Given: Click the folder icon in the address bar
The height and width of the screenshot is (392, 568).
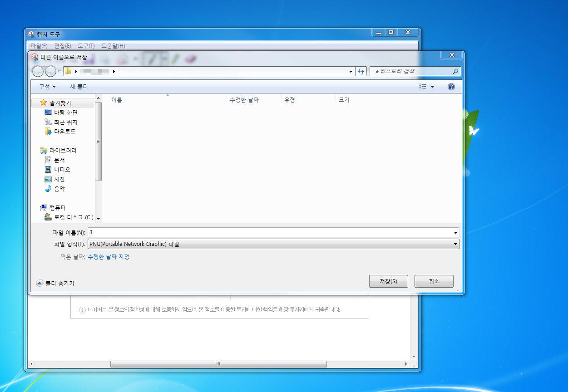Looking at the screenshot, I should 68,71.
